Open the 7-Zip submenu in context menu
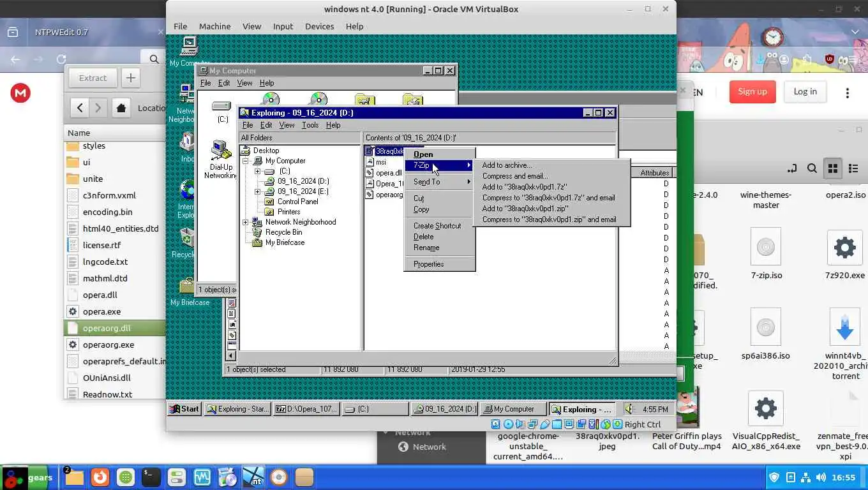The width and height of the screenshot is (868, 490). pyautogui.click(x=439, y=165)
